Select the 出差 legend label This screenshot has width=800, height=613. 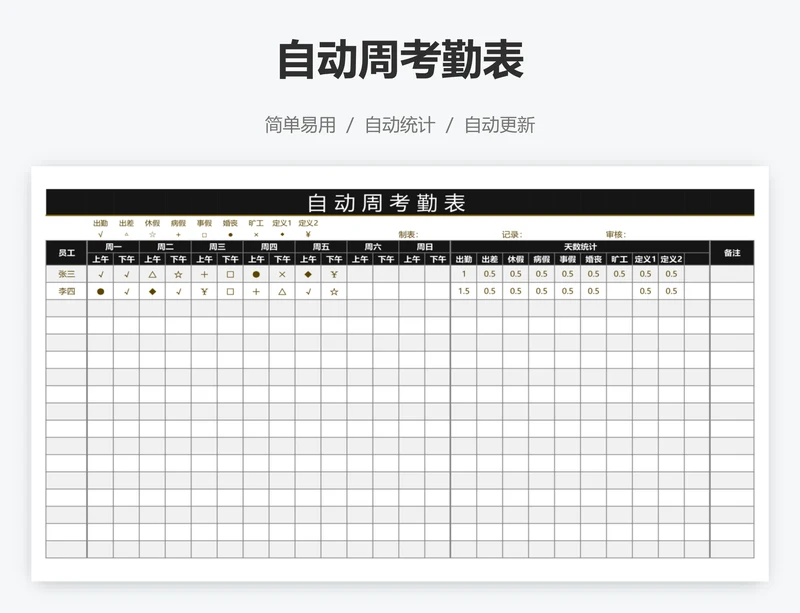pyautogui.click(x=127, y=223)
